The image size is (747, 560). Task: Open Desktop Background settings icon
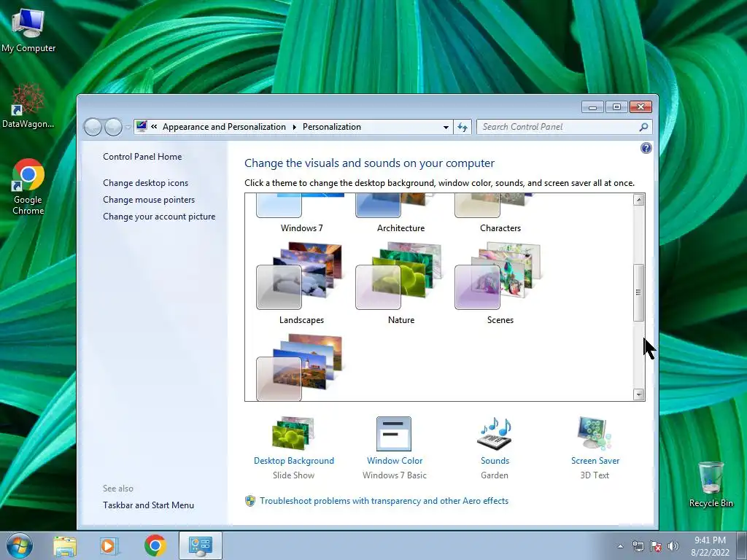[x=293, y=433]
